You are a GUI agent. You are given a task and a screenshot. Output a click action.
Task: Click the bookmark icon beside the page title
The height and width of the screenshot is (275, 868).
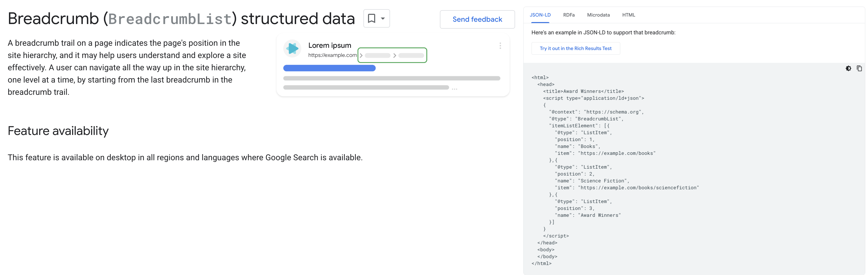(x=371, y=18)
